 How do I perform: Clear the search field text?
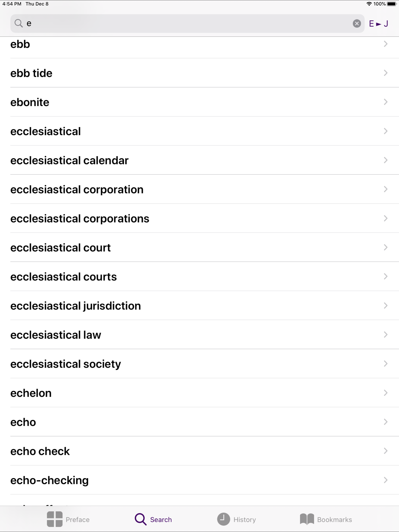pyautogui.click(x=357, y=24)
